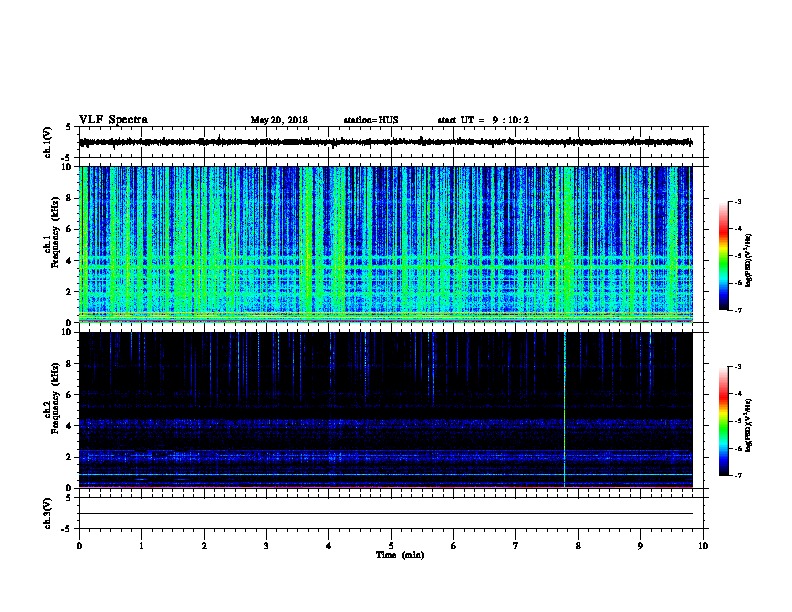Click the upper color bar log(PSD) unit label

pyautogui.click(x=749, y=261)
